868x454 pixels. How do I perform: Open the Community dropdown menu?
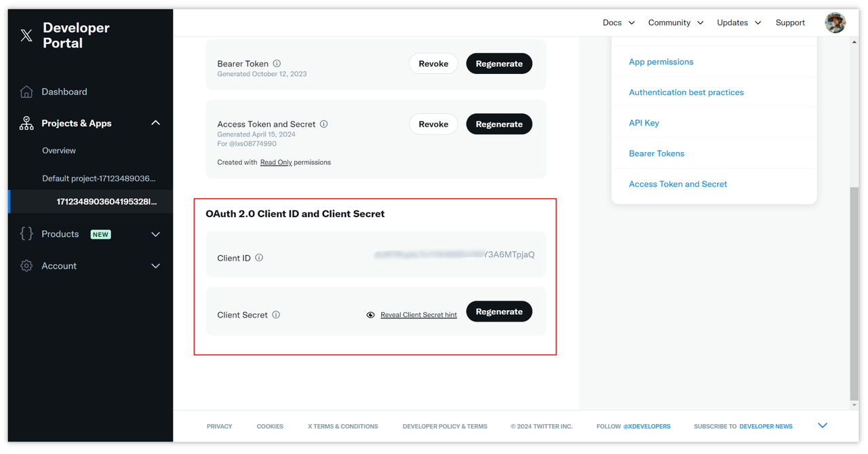[x=675, y=22]
